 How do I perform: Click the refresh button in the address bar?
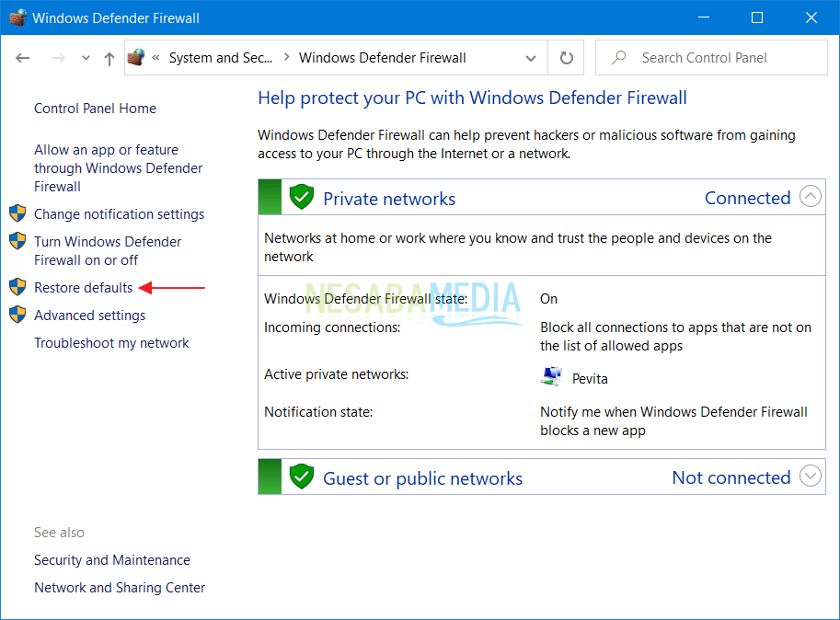pyautogui.click(x=565, y=57)
